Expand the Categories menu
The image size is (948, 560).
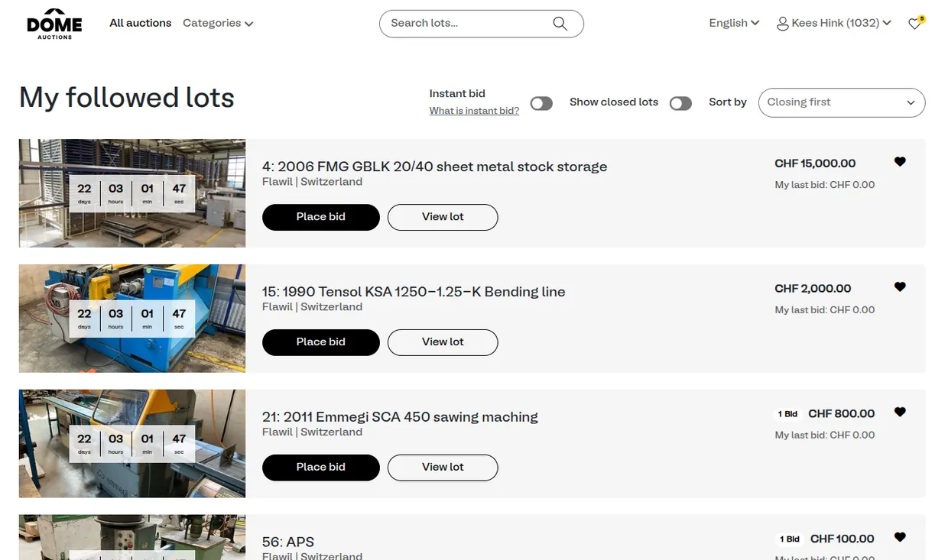218,23
